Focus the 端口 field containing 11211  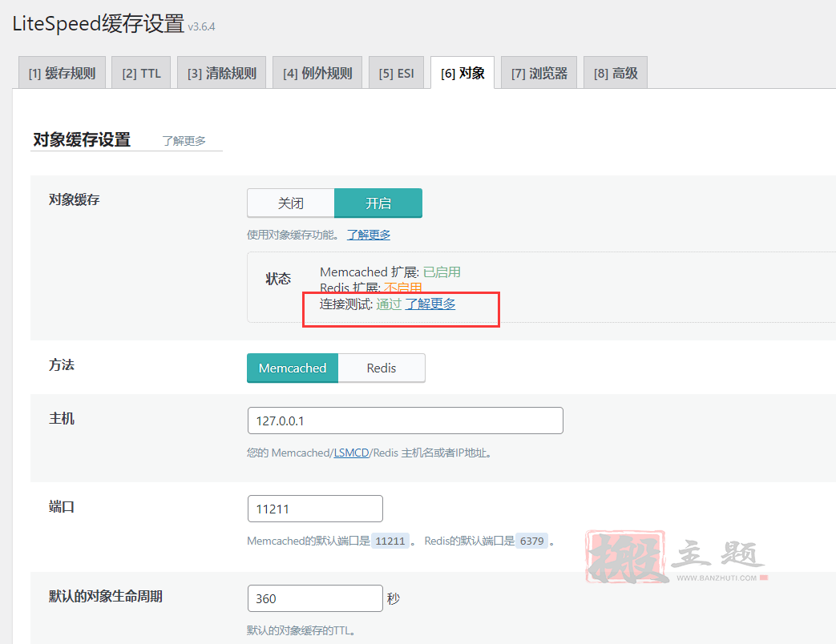click(x=315, y=509)
